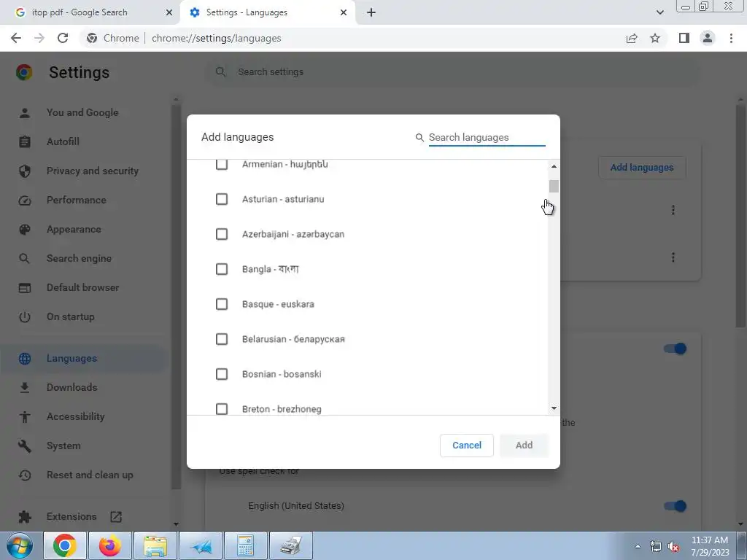Check the Asturian - asturianu checkbox
The height and width of the screenshot is (560, 747).
tap(222, 199)
